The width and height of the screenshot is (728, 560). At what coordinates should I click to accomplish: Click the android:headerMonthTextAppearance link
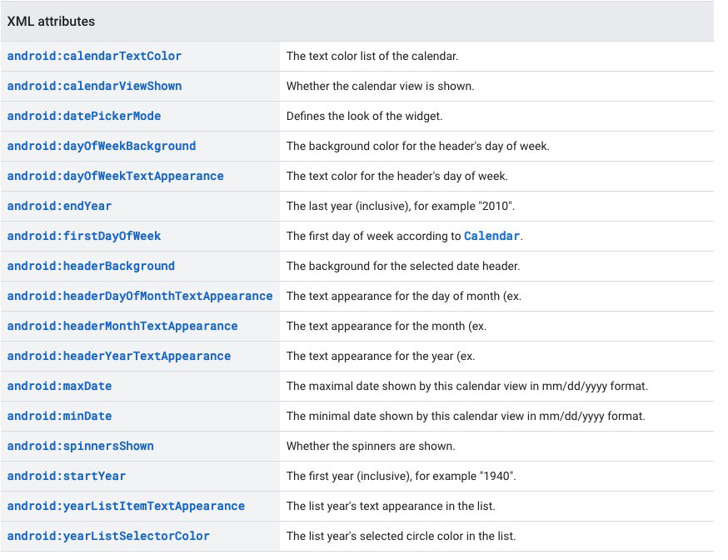[x=122, y=326]
